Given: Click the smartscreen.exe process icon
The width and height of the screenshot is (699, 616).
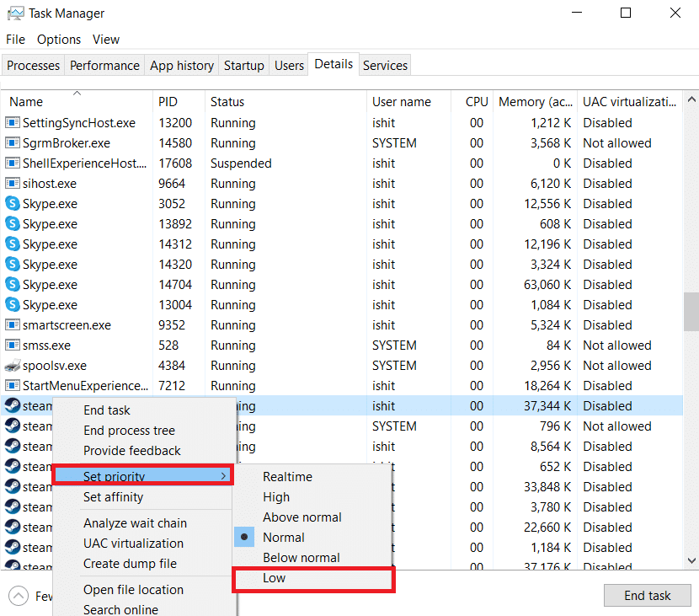Looking at the screenshot, I should pos(13,324).
